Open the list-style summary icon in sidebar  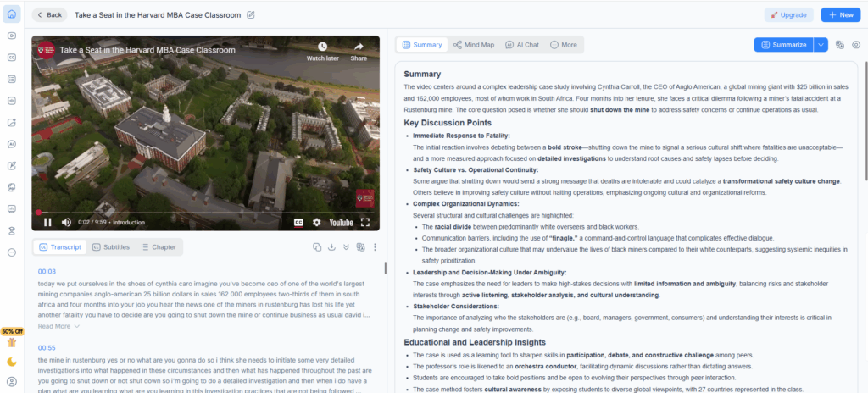(12, 79)
